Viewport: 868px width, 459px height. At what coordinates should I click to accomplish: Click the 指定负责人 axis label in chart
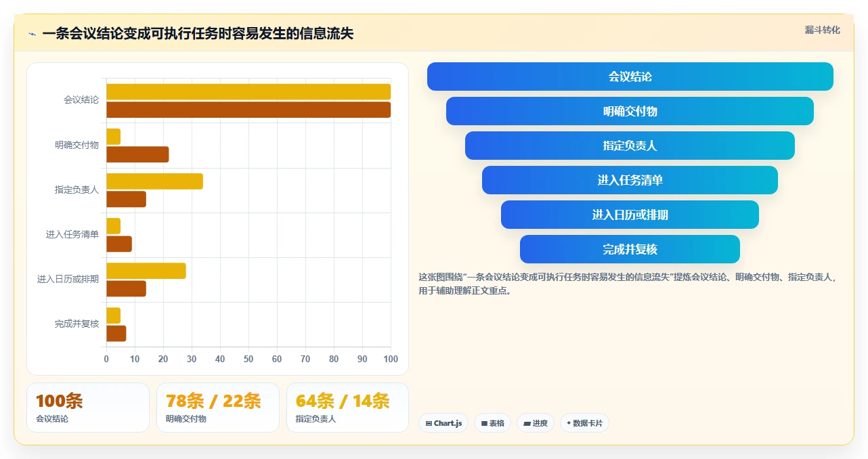click(x=77, y=190)
